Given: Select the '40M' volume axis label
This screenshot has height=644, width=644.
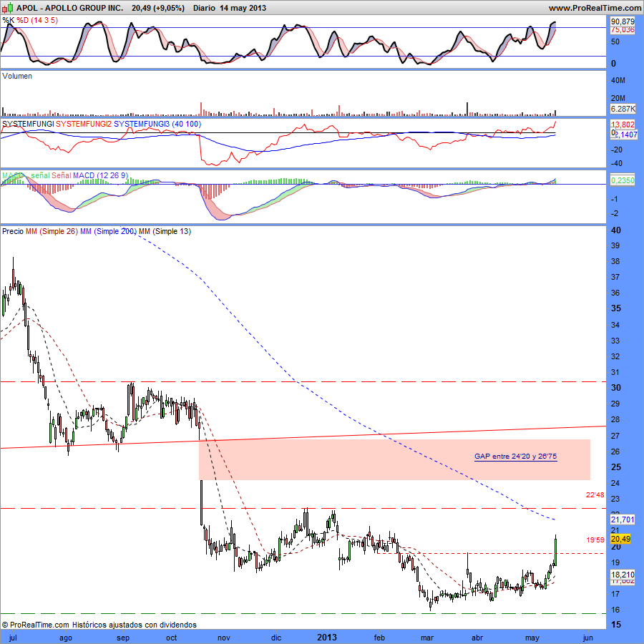Looking at the screenshot, I should 618,80.
